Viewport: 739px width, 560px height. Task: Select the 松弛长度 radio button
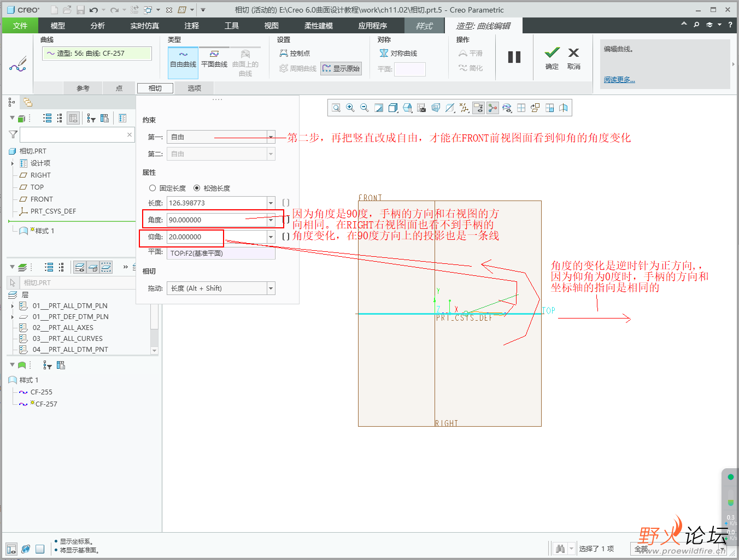point(197,188)
